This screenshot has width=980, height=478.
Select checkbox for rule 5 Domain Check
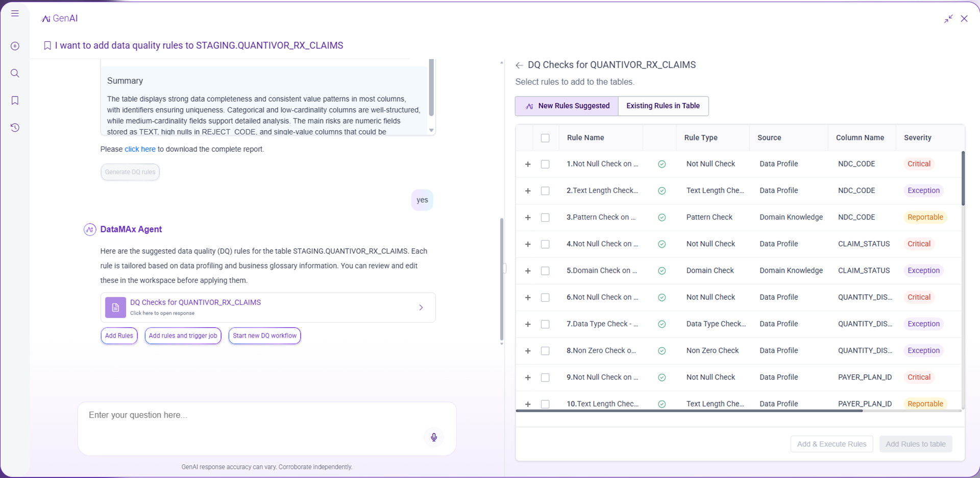[545, 271]
